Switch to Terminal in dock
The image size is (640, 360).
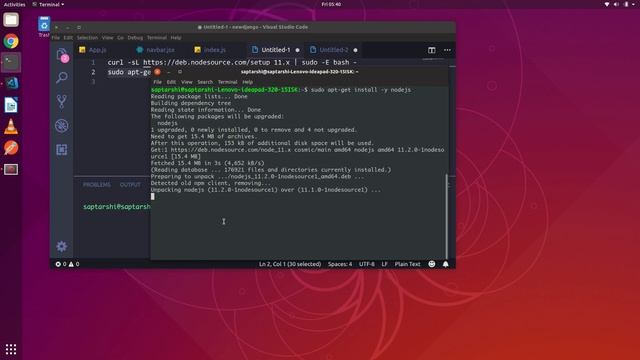[x=11, y=62]
